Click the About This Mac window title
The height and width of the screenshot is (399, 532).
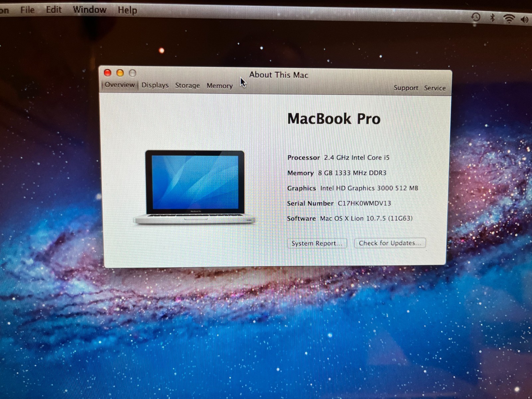click(x=279, y=75)
